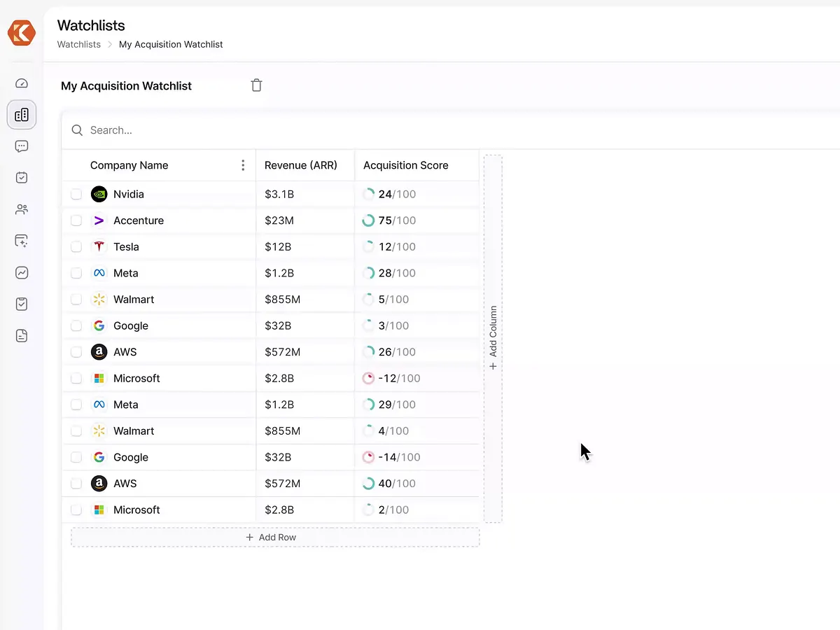
Task: Open Company Name column options menu
Action: [x=243, y=165]
